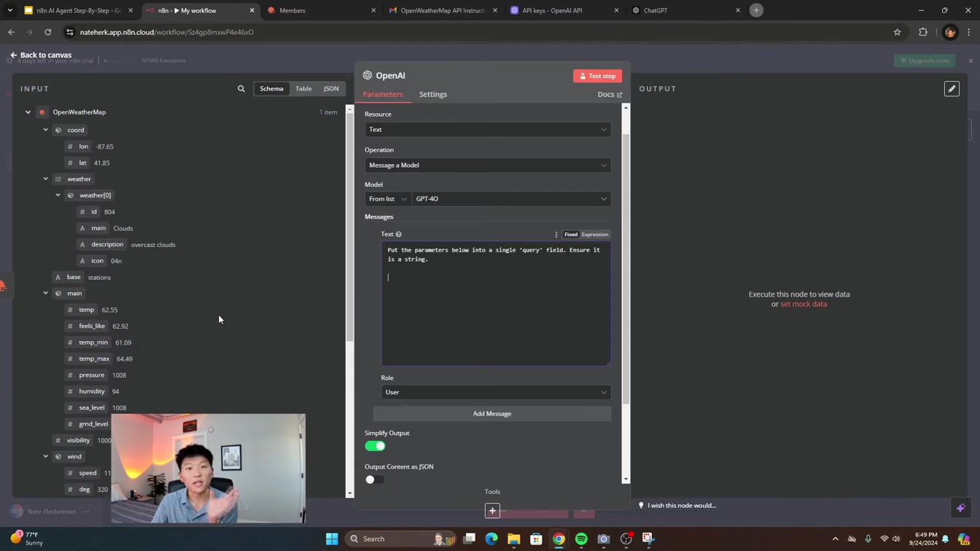The height and width of the screenshot is (551, 980).
Task: Collapse the wind tree node
Action: click(45, 456)
